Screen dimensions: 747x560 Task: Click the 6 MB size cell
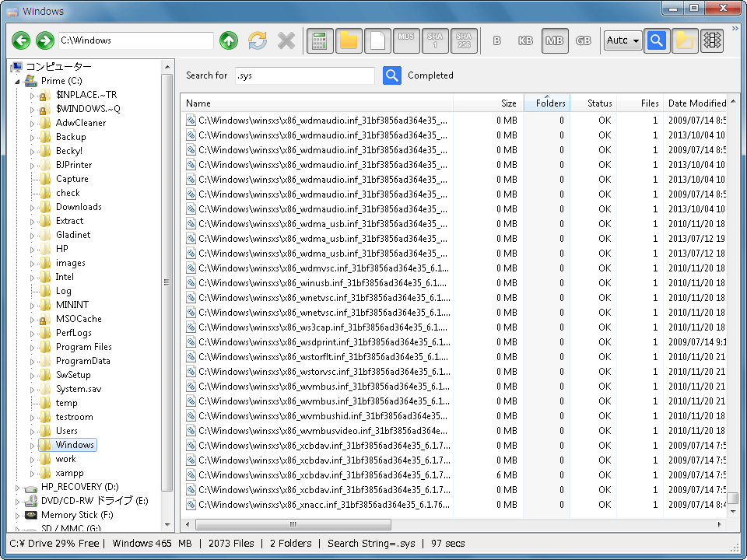coord(507,474)
